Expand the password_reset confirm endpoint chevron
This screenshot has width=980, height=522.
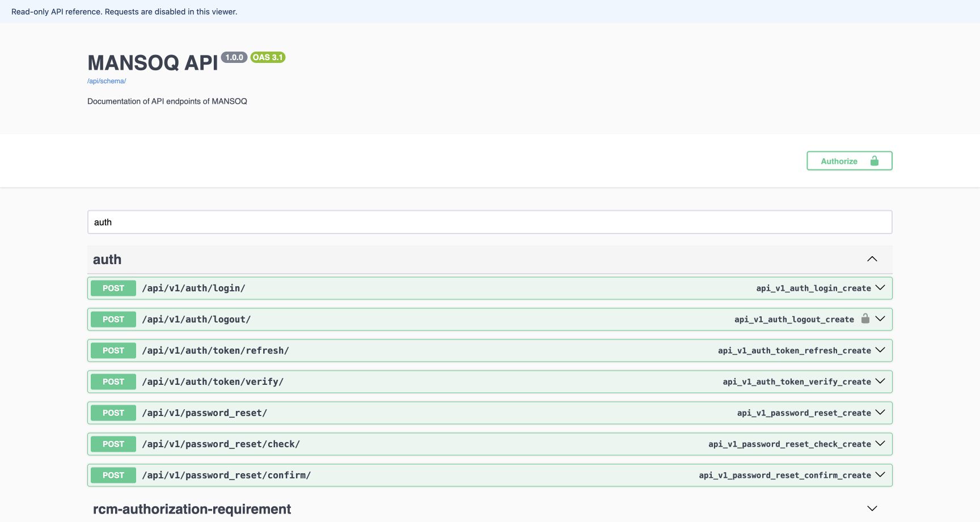tap(880, 475)
